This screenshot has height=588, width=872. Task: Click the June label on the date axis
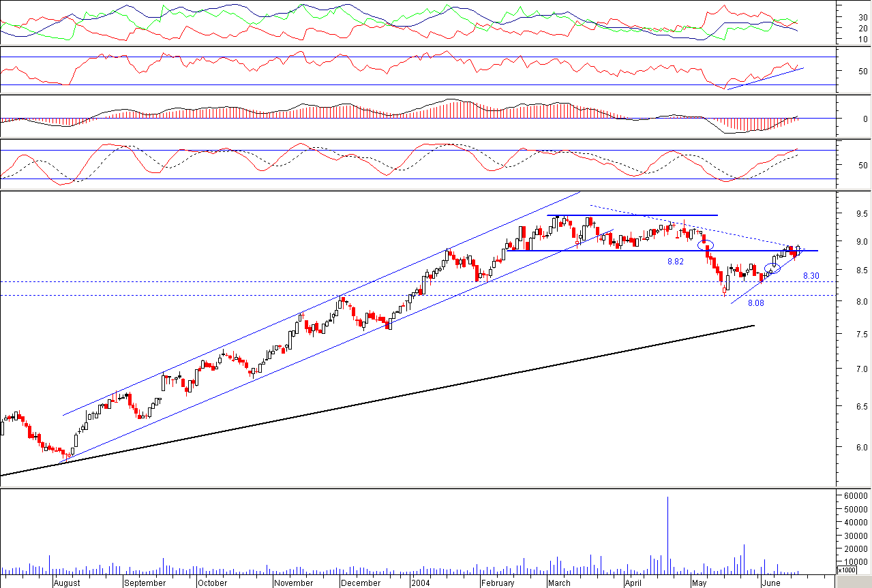coord(770,583)
